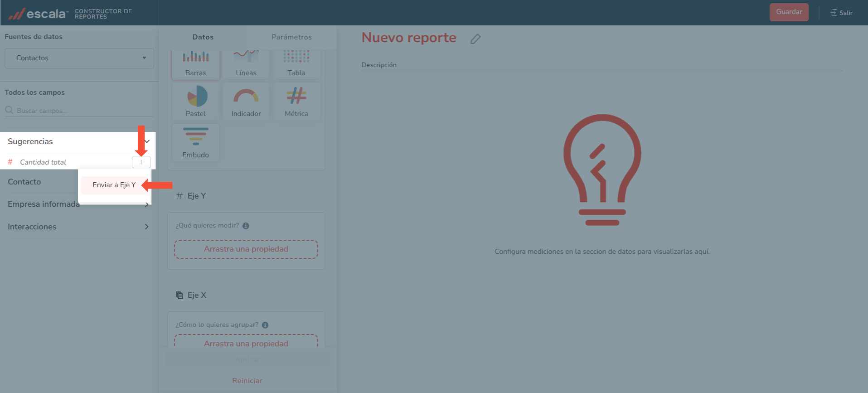
Task: Open the Contactos data source dropdown
Action: pos(79,58)
